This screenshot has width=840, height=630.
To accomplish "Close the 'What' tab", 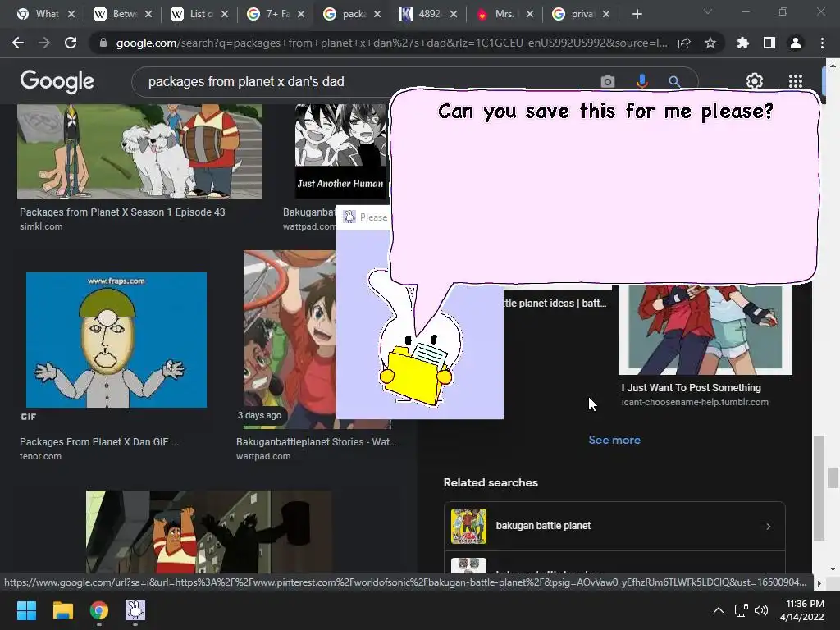I will click(71, 15).
